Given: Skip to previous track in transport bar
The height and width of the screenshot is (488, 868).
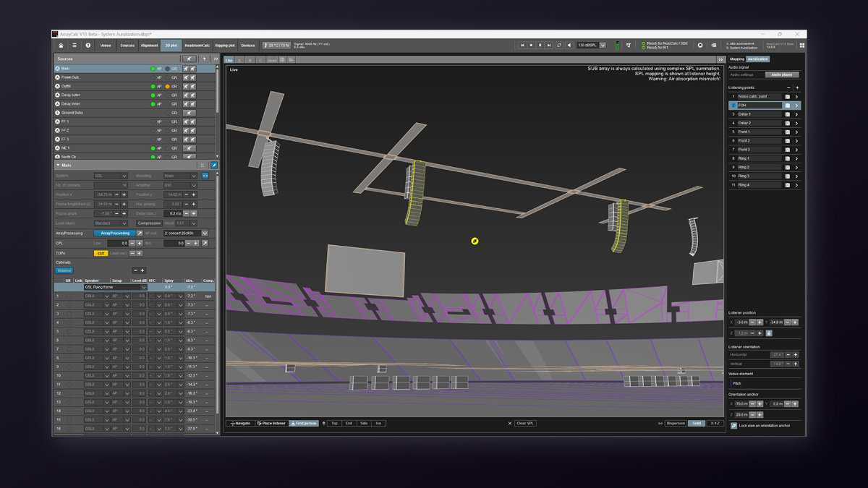Looking at the screenshot, I should pos(521,45).
